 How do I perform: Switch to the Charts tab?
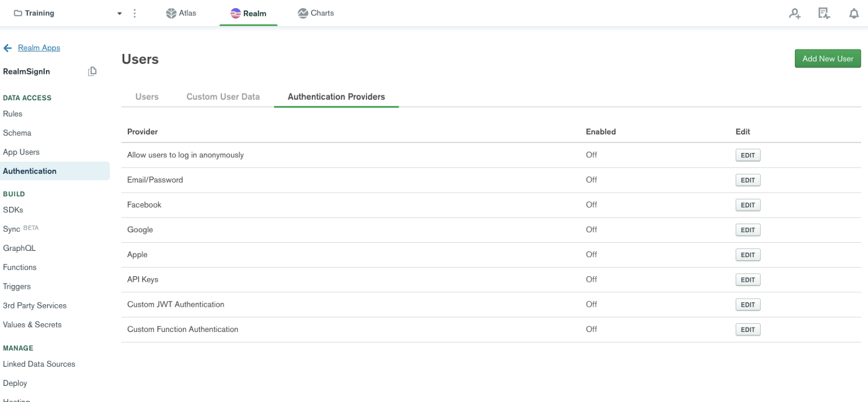point(316,13)
